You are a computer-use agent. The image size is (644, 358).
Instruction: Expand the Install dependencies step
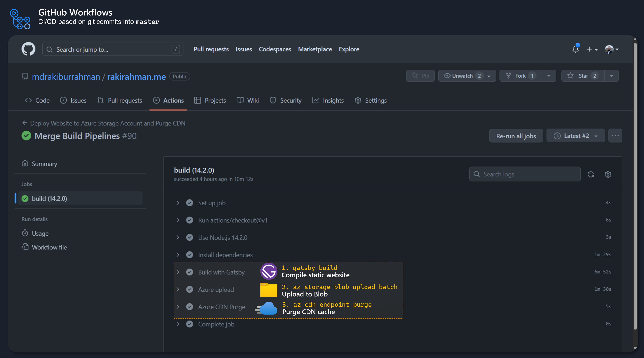(x=178, y=255)
